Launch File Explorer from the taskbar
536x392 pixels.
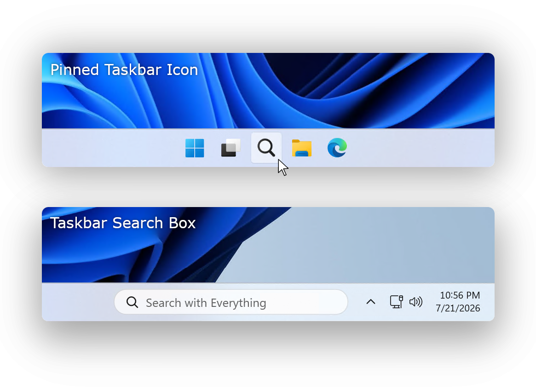(301, 148)
